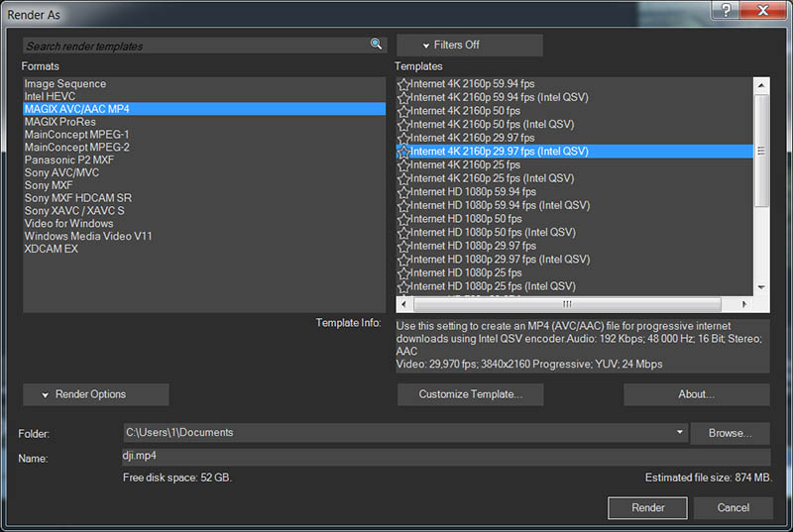Select Sony MXF HDCAM SR format
Screen dimensions: 793x532
204,198
